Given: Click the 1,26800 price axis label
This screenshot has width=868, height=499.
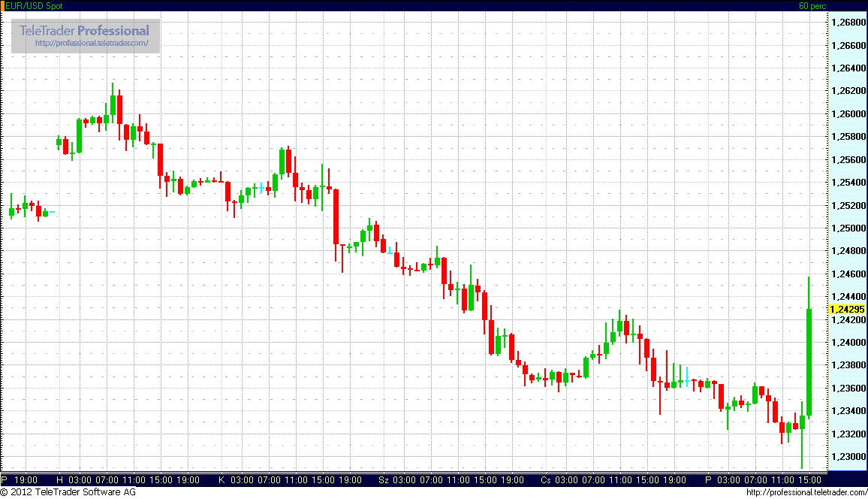Looking at the screenshot, I should (848, 23).
